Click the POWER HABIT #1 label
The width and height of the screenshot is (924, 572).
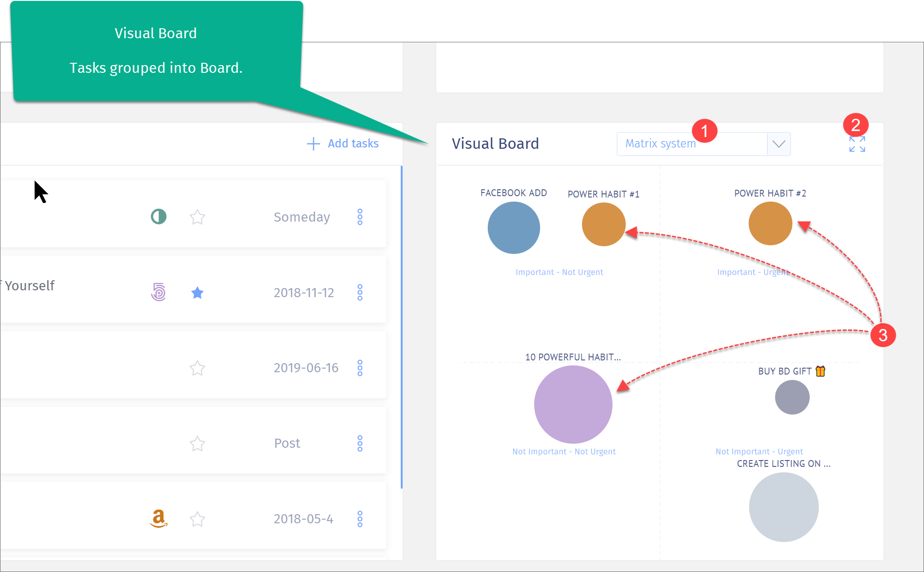tap(603, 194)
